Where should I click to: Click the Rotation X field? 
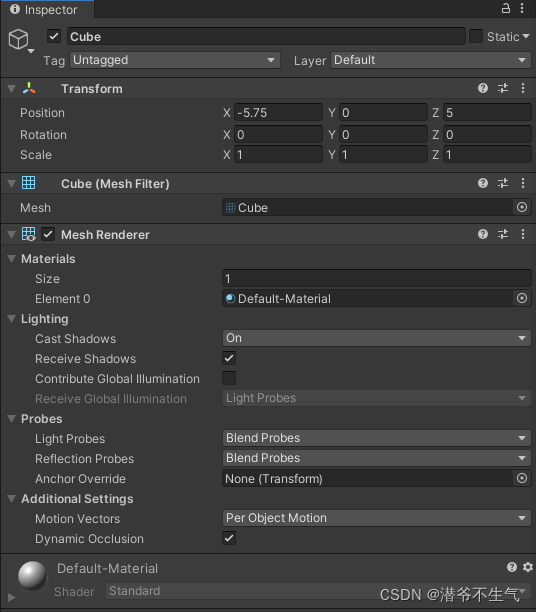278,135
